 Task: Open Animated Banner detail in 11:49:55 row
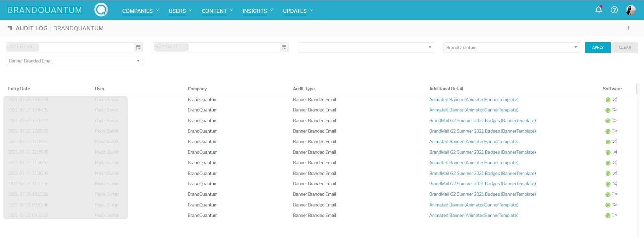coord(474,142)
